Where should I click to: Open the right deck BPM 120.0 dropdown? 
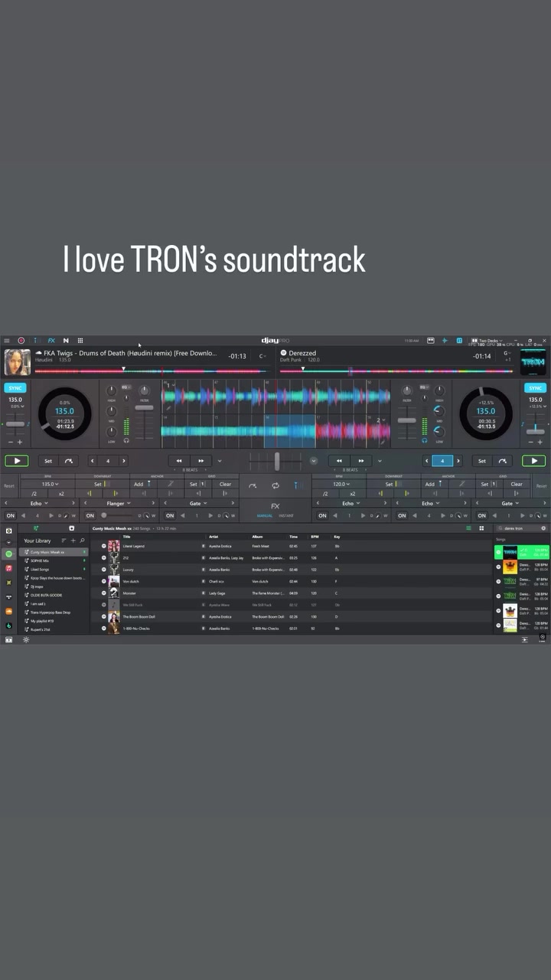pyautogui.click(x=341, y=484)
